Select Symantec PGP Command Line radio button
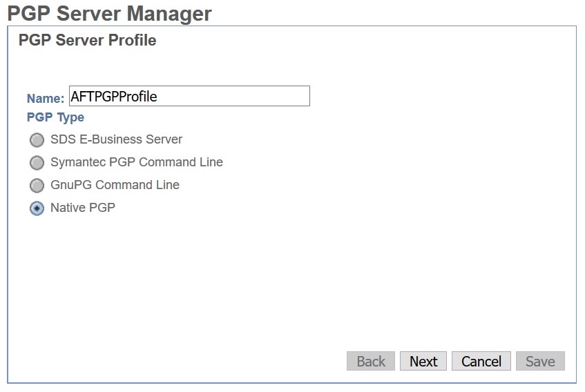The height and width of the screenshot is (392, 585). pos(37,163)
